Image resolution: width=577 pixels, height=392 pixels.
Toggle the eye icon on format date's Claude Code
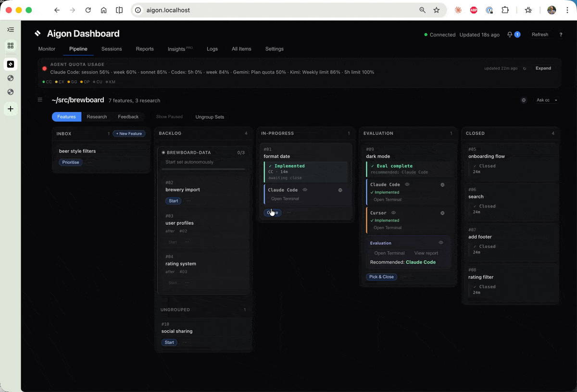[305, 190]
